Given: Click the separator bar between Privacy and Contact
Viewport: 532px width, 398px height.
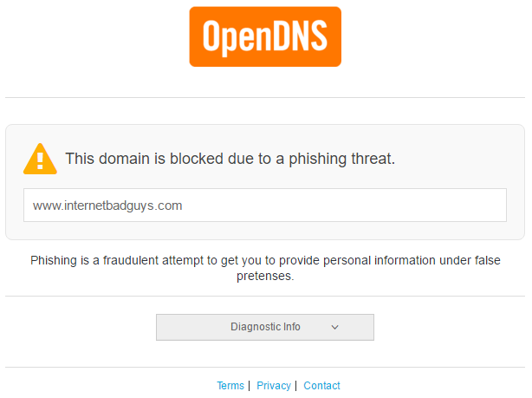Looking at the screenshot, I should tap(296, 386).
